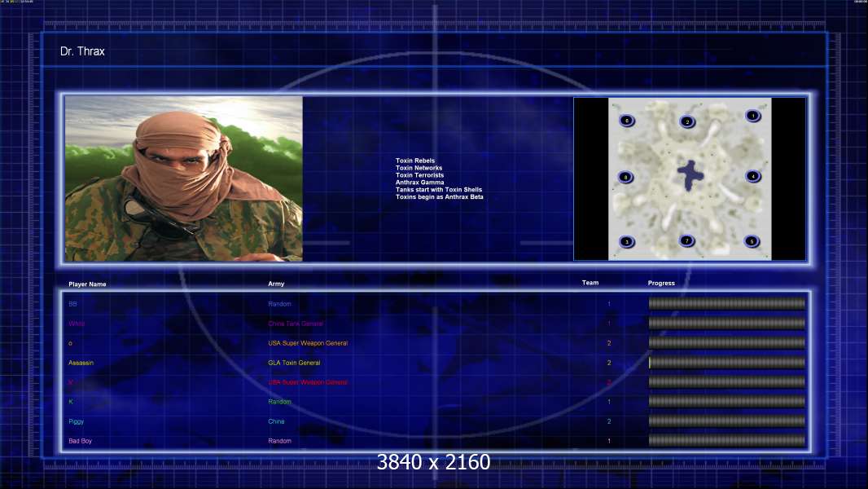Click the "Toxin Terrorists" ability line
Image resolution: width=868 pixels, height=489 pixels.
click(x=419, y=175)
